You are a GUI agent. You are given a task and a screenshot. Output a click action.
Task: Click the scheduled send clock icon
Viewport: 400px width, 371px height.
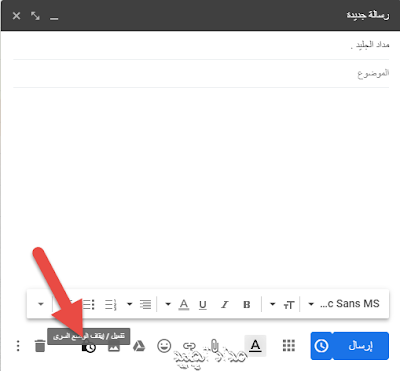tap(321, 346)
